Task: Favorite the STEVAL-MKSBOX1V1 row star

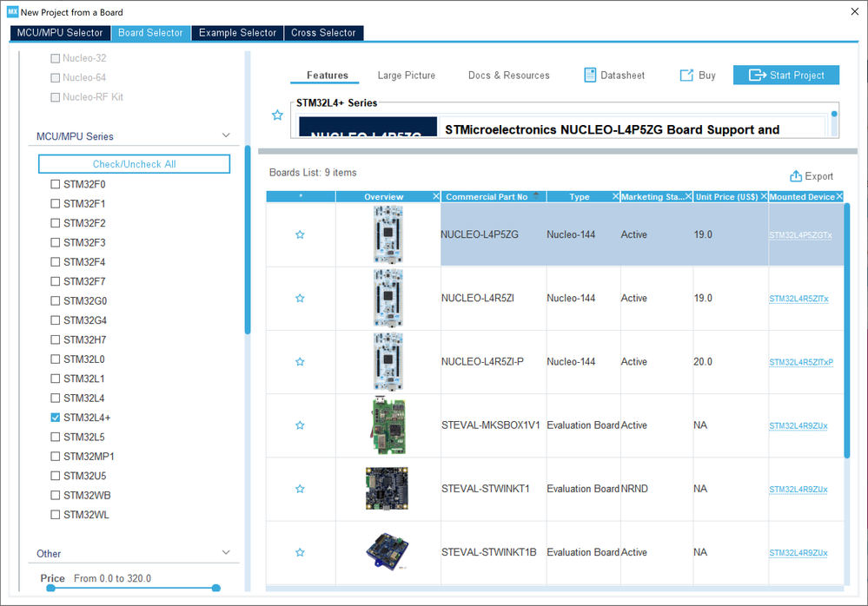Action: coord(300,425)
